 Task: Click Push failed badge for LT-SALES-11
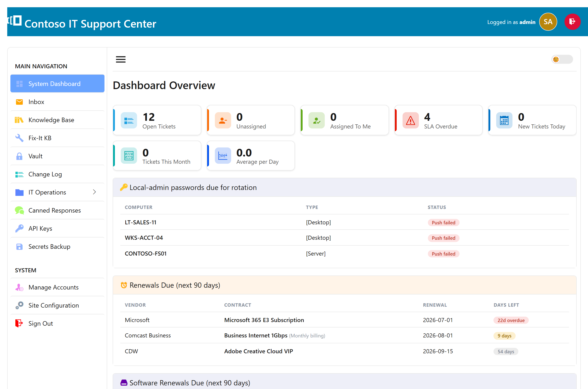tap(443, 223)
